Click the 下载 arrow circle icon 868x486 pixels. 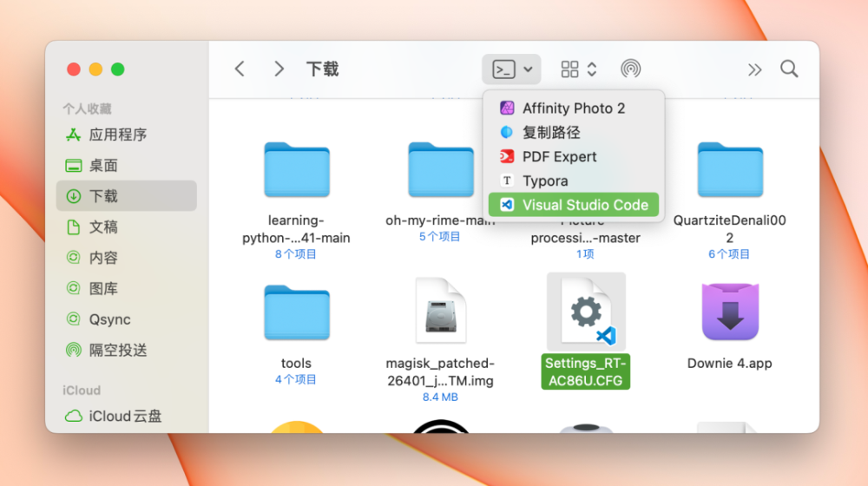[73, 196]
